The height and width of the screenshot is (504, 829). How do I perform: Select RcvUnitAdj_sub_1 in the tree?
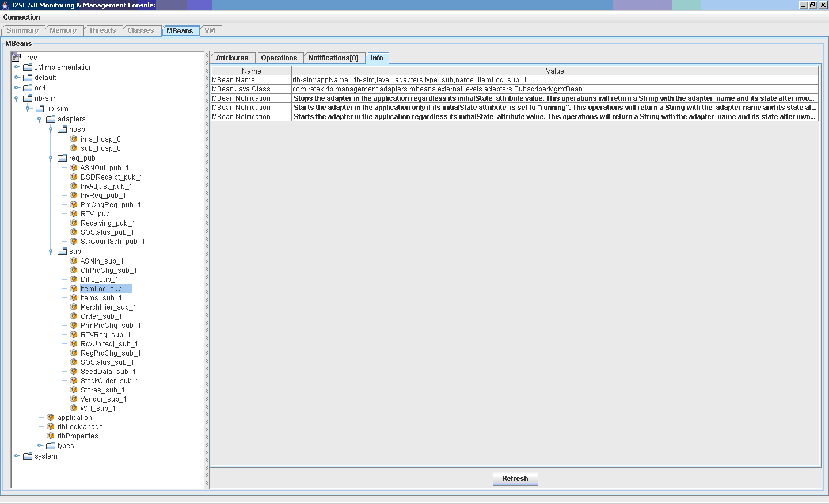pyautogui.click(x=109, y=343)
